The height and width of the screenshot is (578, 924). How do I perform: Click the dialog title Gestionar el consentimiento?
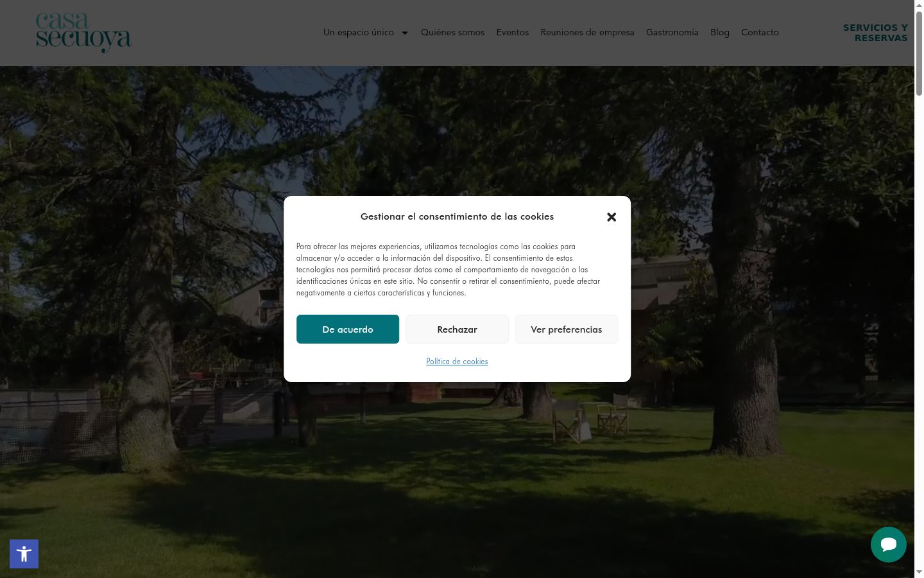[x=457, y=216]
